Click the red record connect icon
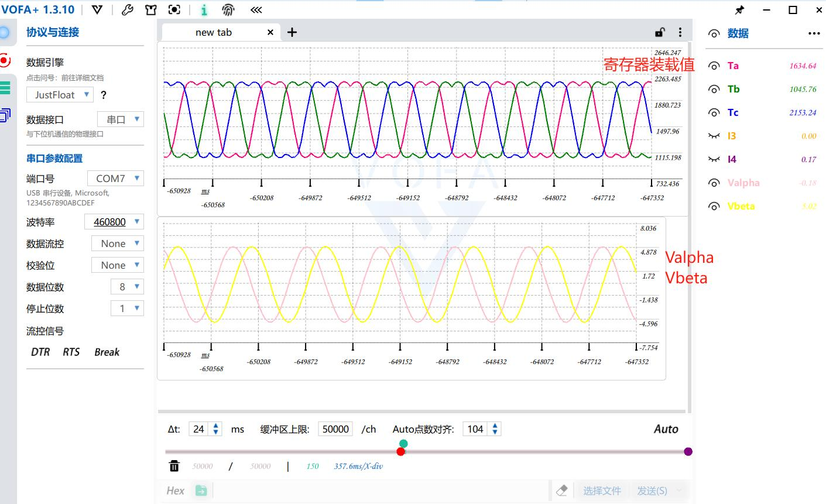The height and width of the screenshot is (504, 826). click(x=5, y=60)
